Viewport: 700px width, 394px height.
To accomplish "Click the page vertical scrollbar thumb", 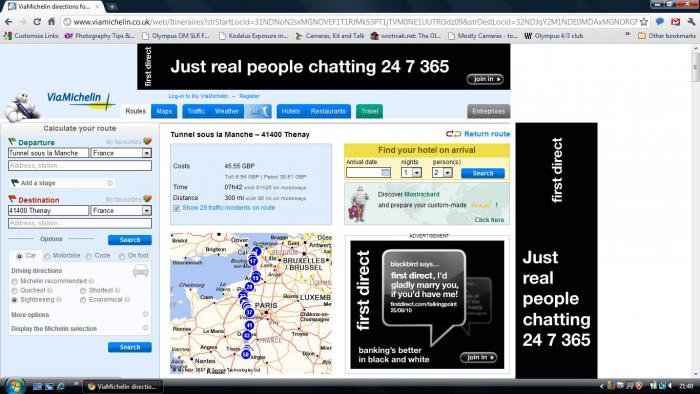I will 696,67.
